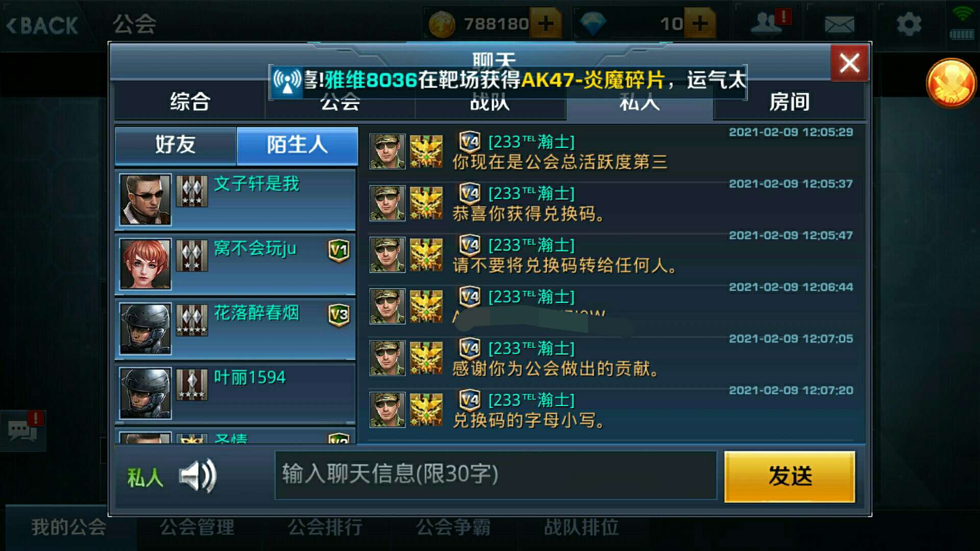Viewport: 980px width, 551px height.
Task: Select the 好友 friends list toggle
Action: click(x=176, y=145)
